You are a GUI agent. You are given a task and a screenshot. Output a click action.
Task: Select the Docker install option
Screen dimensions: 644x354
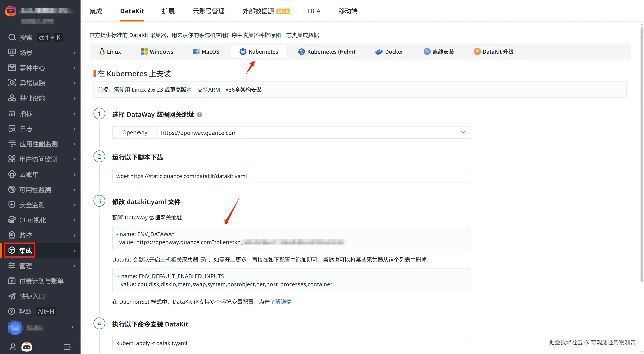(x=389, y=52)
